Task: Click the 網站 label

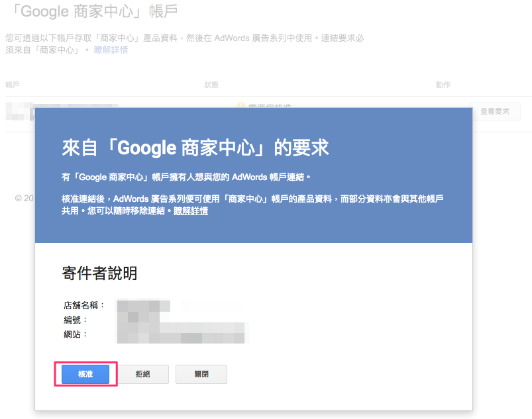Action: (x=76, y=334)
